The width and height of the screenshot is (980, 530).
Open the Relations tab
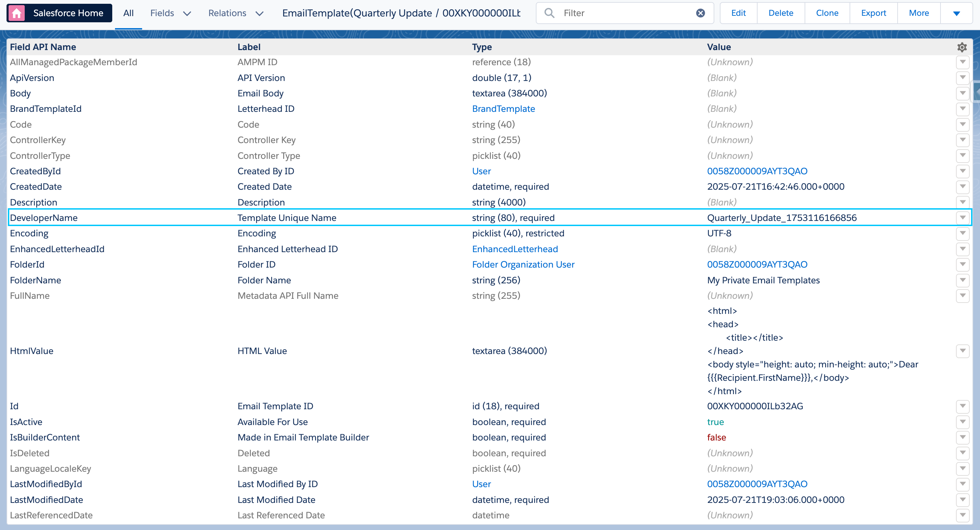click(x=227, y=13)
